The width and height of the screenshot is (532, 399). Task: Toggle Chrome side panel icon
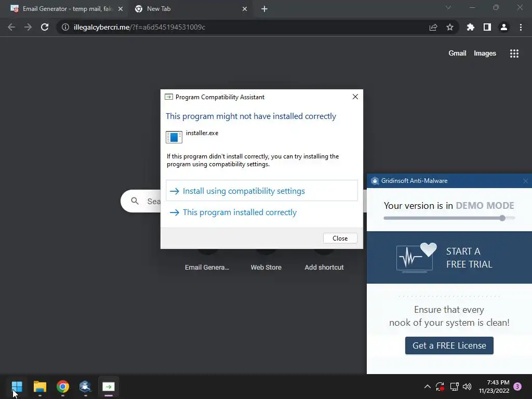[487, 27]
